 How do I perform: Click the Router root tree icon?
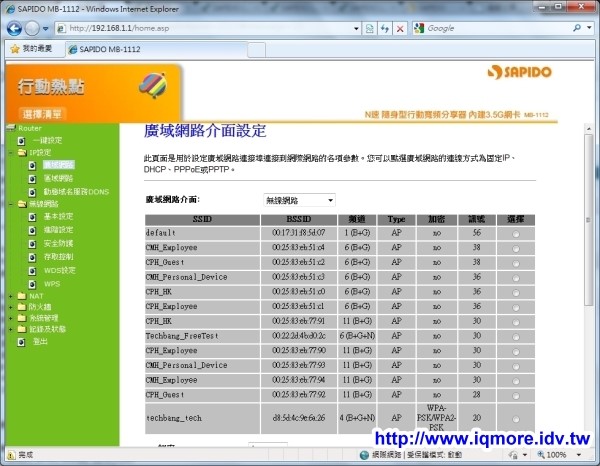pos(11,128)
